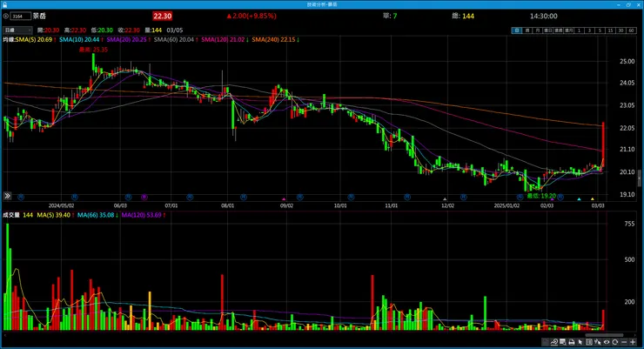This screenshot has width=644, height=349.
Task: Select the 15-minute timeframe button
Action: point(610,30)
